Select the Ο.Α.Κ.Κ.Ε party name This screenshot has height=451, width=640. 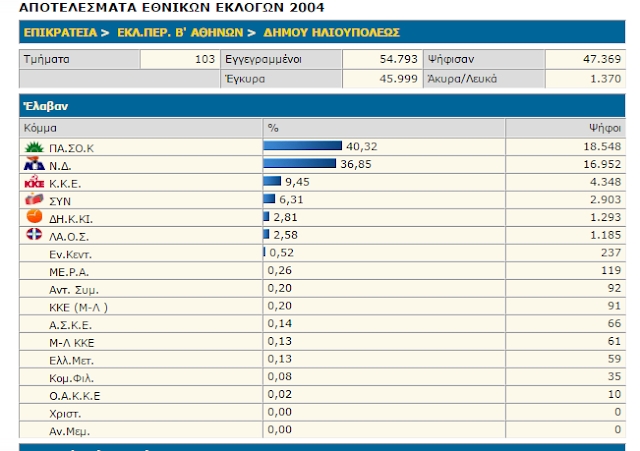[x=75, y=396]
